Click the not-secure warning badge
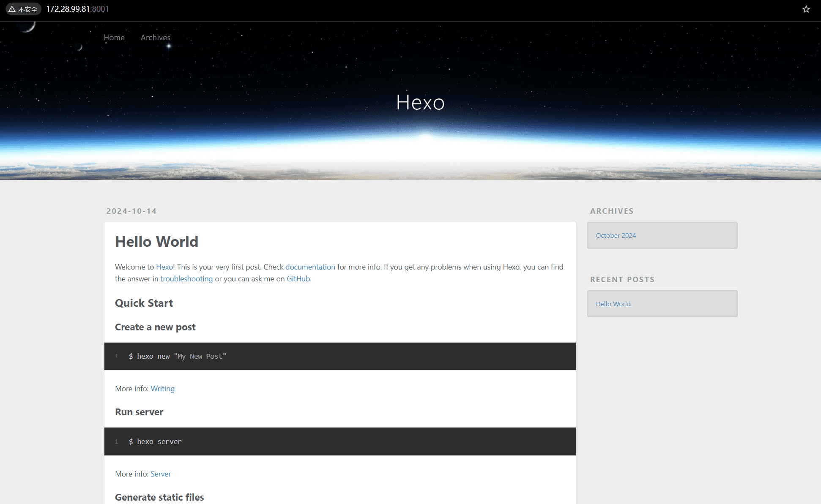This screenshot has width=821, height=504. click(23, 9)
